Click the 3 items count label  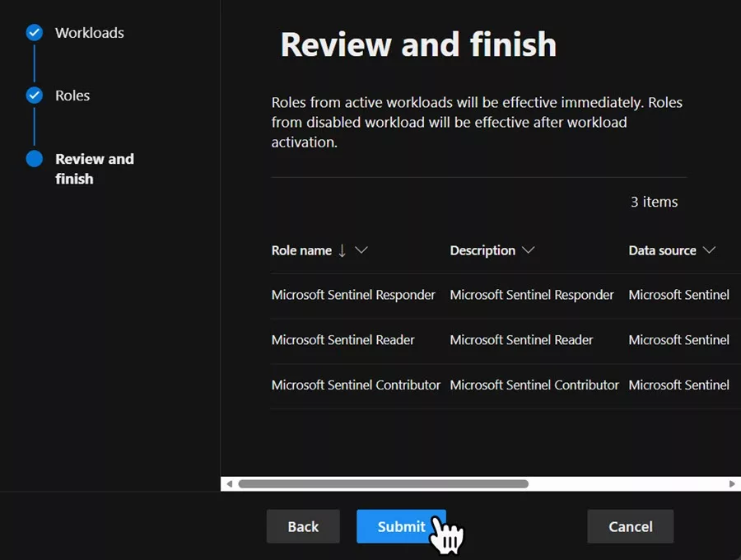654,202
